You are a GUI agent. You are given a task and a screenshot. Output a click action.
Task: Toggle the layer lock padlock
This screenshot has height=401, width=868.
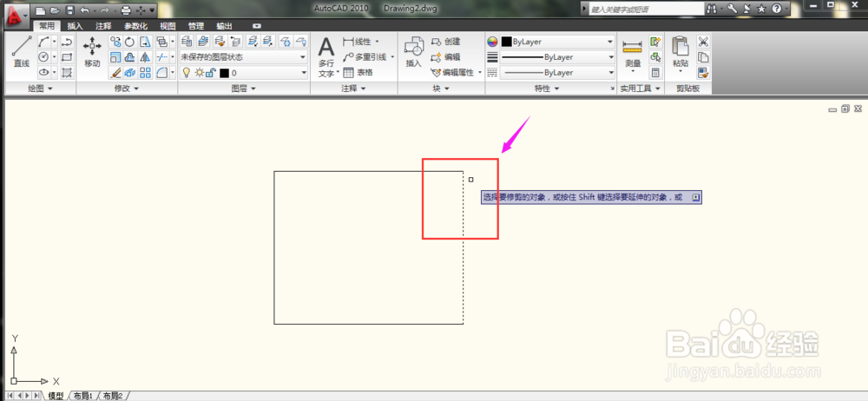(210, 73)
